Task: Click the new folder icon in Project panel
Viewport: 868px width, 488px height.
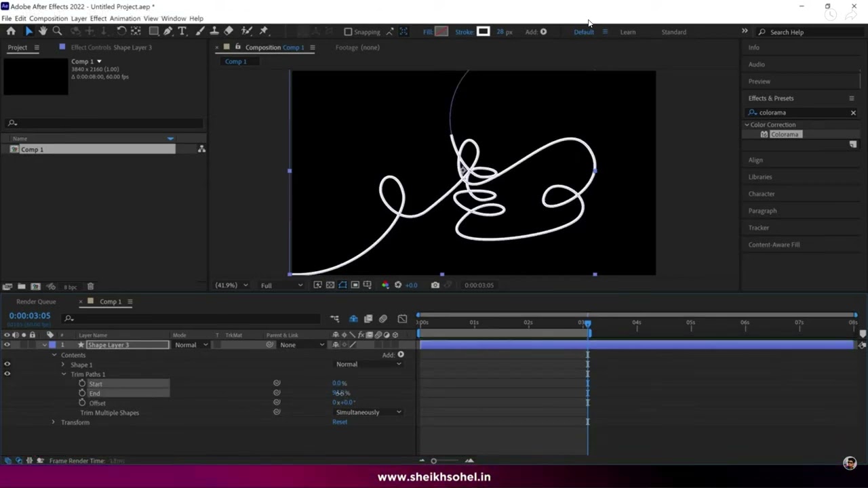Action: pos(22,287)
